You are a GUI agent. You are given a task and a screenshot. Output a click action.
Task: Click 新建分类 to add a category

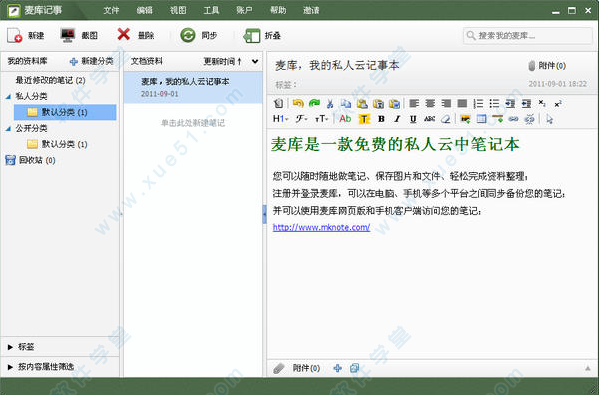92,61
